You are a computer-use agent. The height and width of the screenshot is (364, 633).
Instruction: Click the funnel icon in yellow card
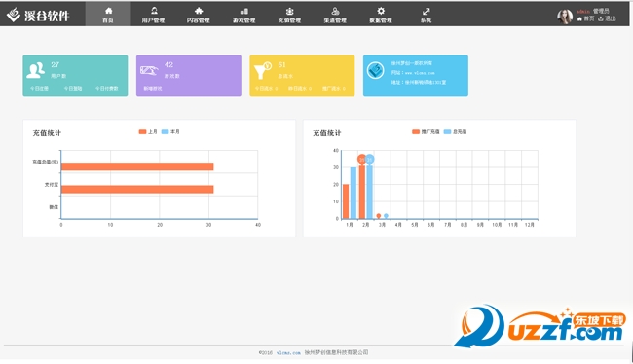tap(262, 70)
